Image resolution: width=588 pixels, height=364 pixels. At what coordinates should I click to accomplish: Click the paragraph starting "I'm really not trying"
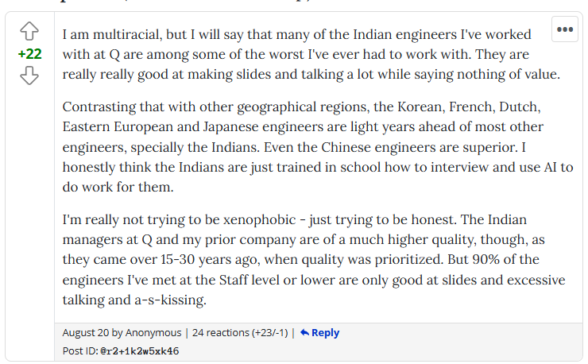click(x=311, y=259)
